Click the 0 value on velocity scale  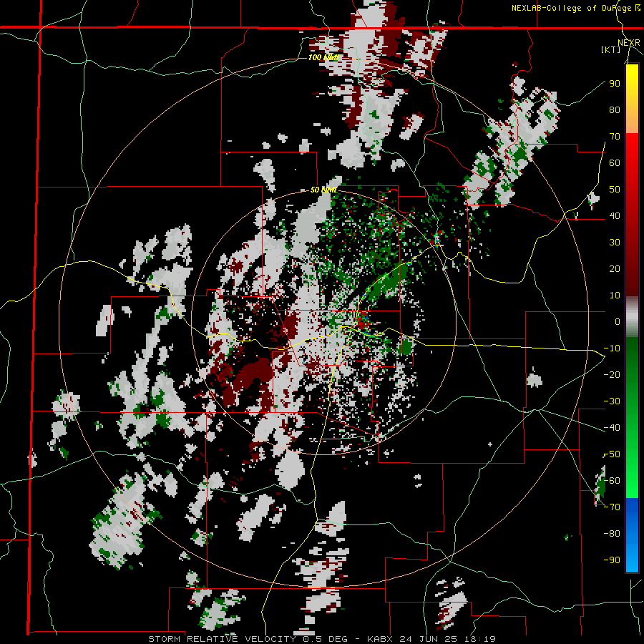tap(618, 322)
